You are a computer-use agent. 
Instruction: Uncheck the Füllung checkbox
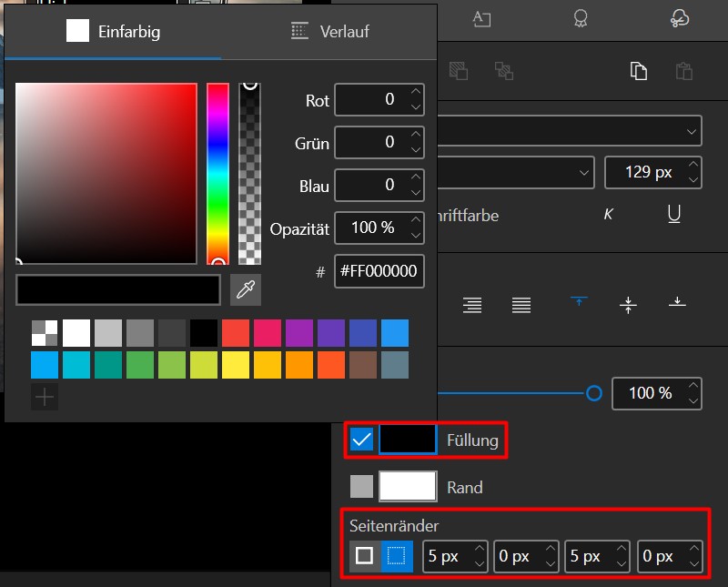361,440
